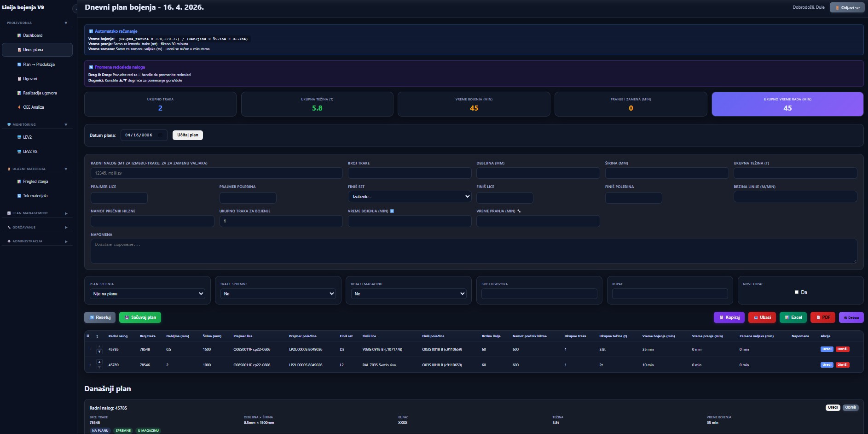This screenshot has height=434, width=868.
Task: Click the Datum plana date field
Action: (x=144, y=135)
